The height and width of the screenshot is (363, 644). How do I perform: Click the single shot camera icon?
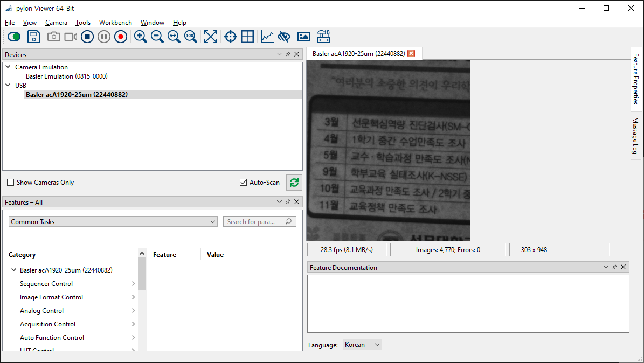[x=53, y=37]
